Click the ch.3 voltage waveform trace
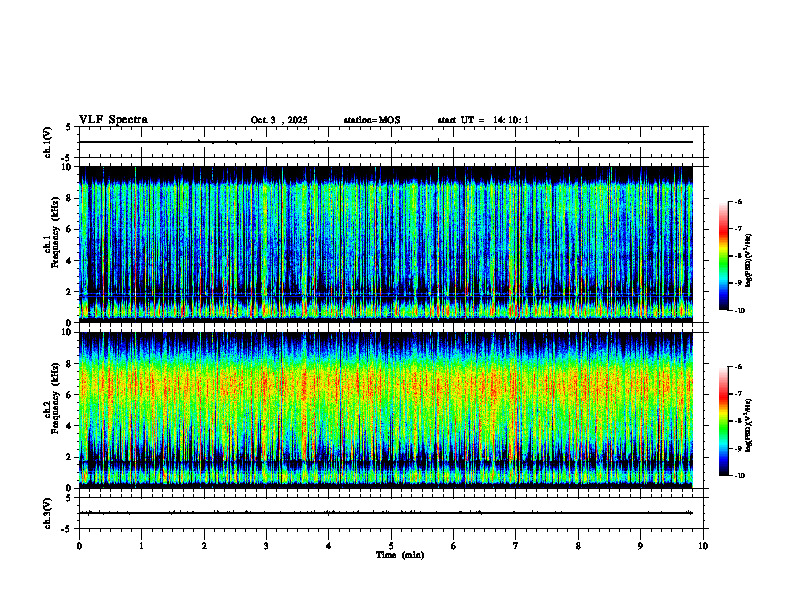 tap(386, 513)
